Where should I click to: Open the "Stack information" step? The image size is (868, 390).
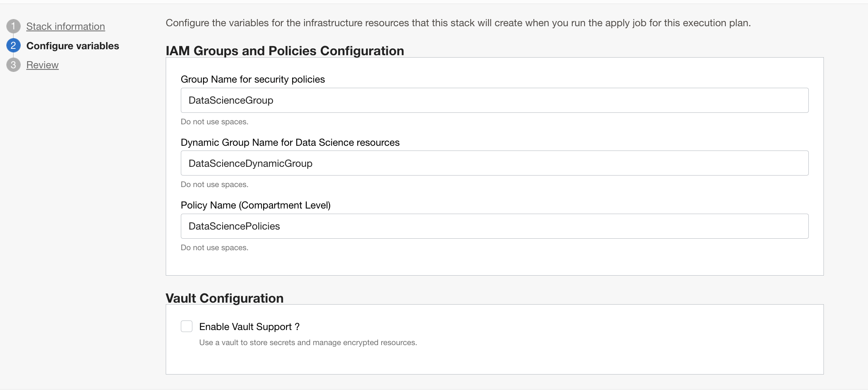coord(65,26)
